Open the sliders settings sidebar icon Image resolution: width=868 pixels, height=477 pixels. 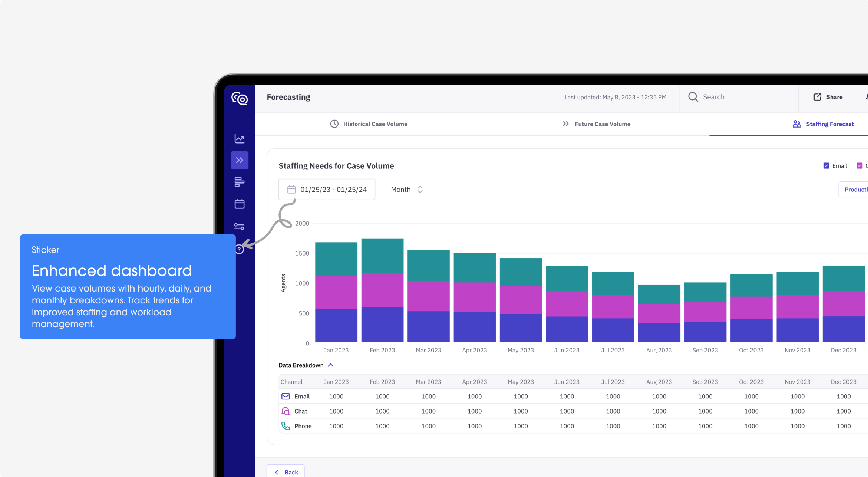click(240, 226)
